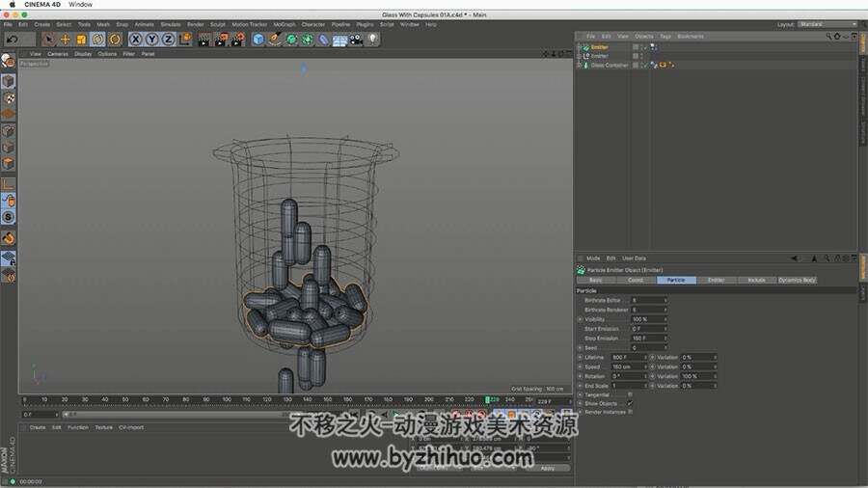Click the Camera object icon
Viewport: 868px width, 488px height.
tap(356, 40)
